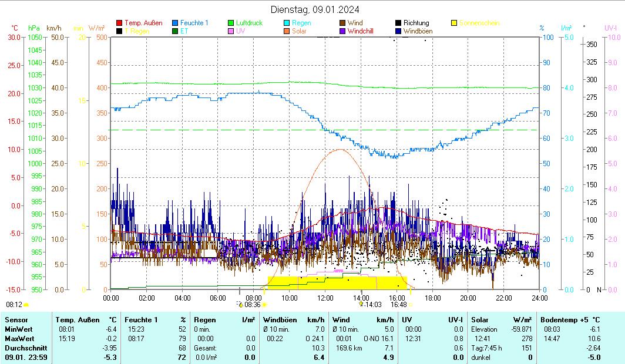Click the marker icon left of 14:03
Screen dimensions: 625x364
[x=361, y=304]
